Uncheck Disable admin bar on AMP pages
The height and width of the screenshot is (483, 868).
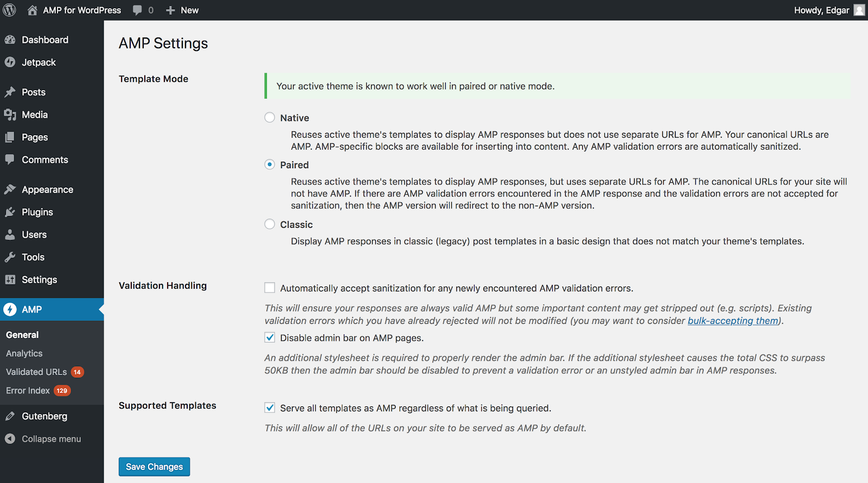pyautogui.click(x=270, y=337)
